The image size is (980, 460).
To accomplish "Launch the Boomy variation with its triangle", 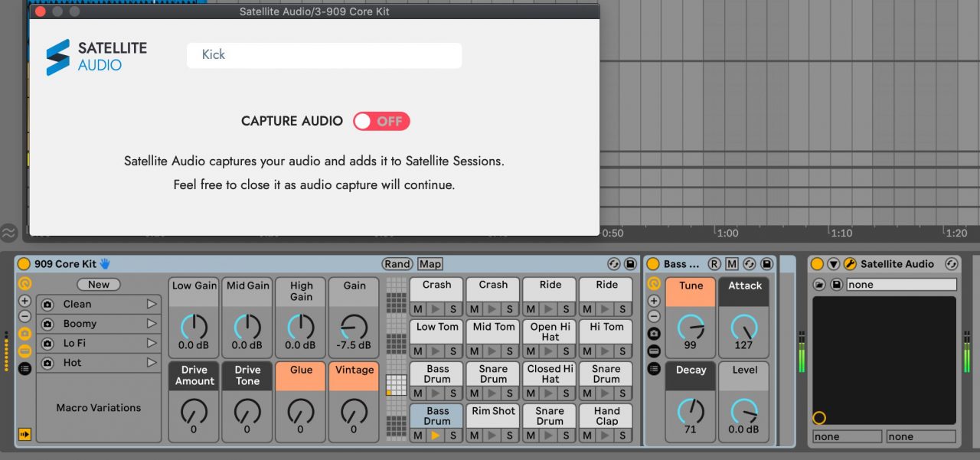I will [x=151, y=324].
